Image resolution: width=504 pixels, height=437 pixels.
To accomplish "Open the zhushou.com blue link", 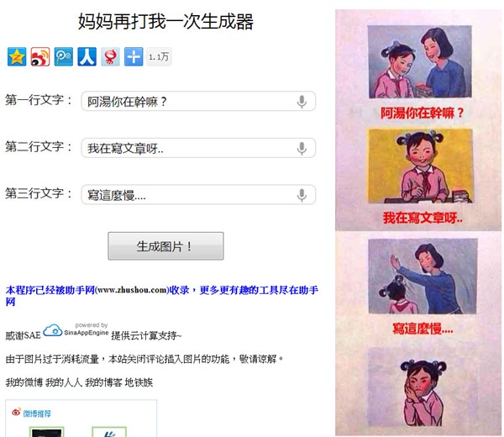I will tap(162, 296).
